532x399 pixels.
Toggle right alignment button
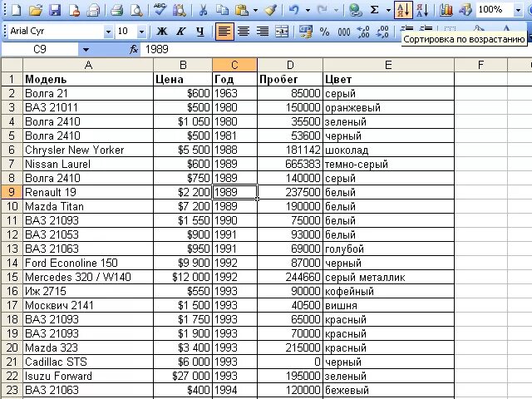pos(263,32)
